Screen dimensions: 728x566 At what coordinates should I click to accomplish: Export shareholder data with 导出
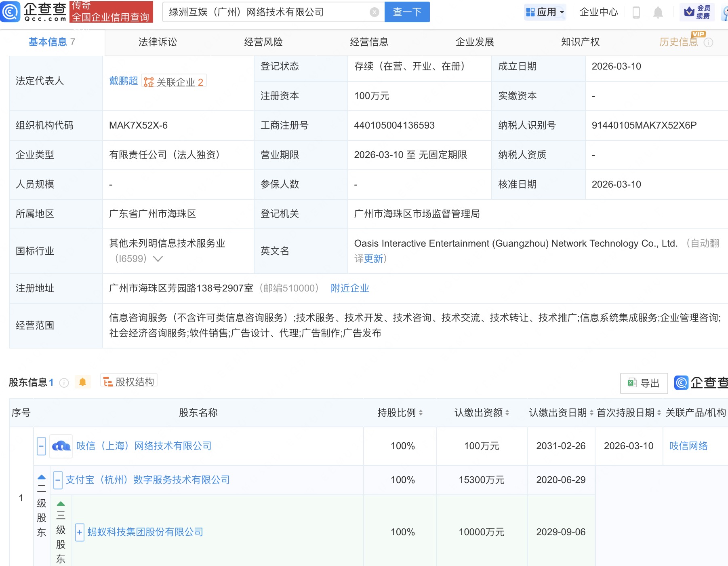tap(644, 383)
